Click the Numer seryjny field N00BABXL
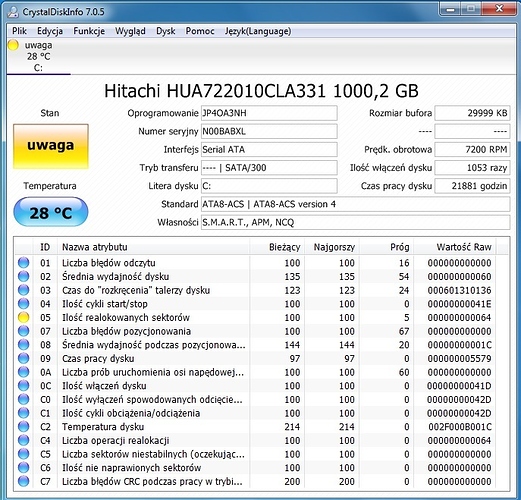 [x=269, y=131]
